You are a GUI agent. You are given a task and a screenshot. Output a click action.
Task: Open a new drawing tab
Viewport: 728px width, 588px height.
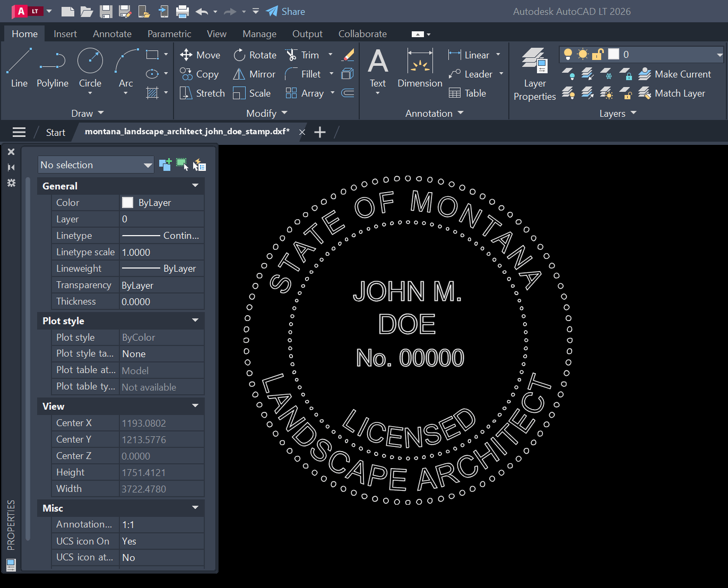tap(320, 132)
